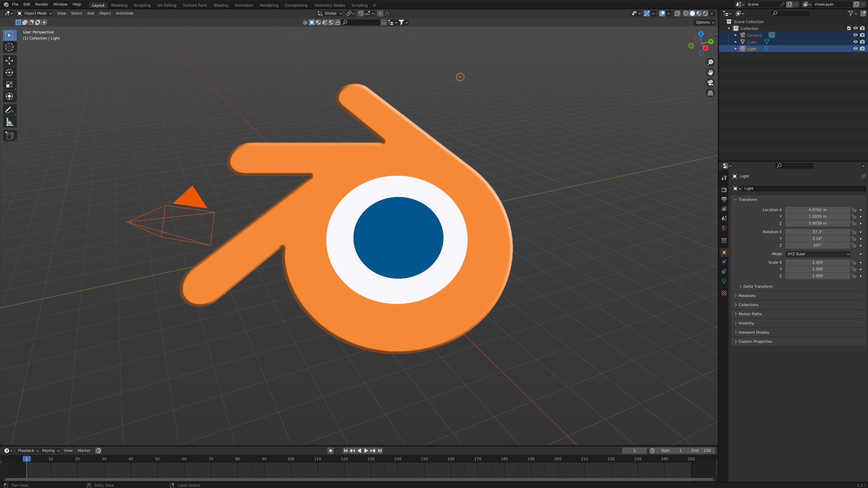The height and width of the screenshot is (488, 868).
Task: Select the Scale tool
Action: click(9, 84)
